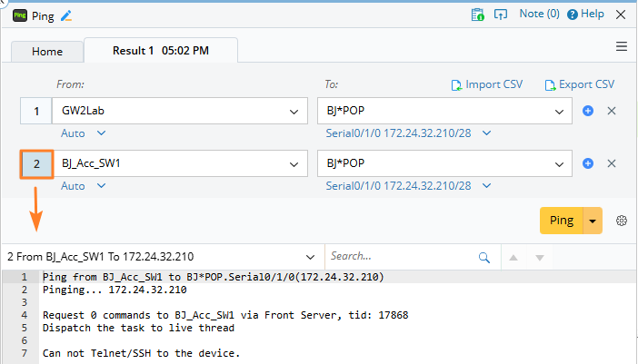The width and height of the screenshot is (638, 364).
Task: Click Import CSV link
Action: click(487, 84)
